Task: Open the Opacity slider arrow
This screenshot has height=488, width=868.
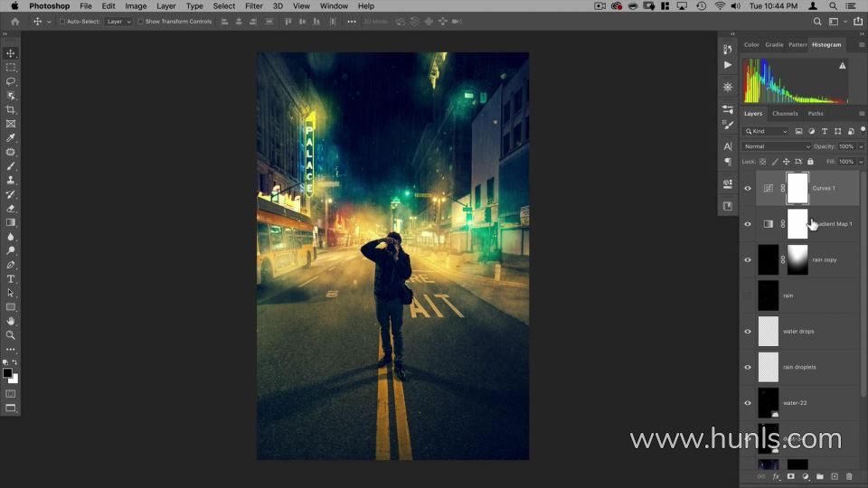Action: coord(861,146)
